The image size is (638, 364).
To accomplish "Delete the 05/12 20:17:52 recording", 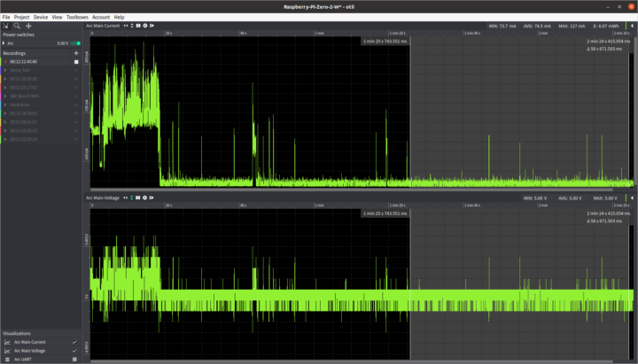I will [76, 88].
